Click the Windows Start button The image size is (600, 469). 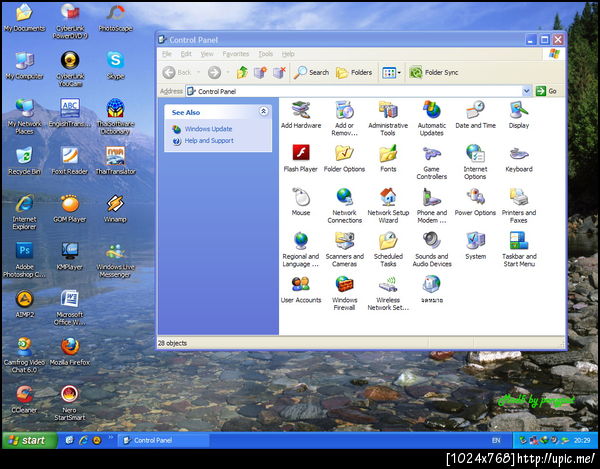click(x=29, y=440)
